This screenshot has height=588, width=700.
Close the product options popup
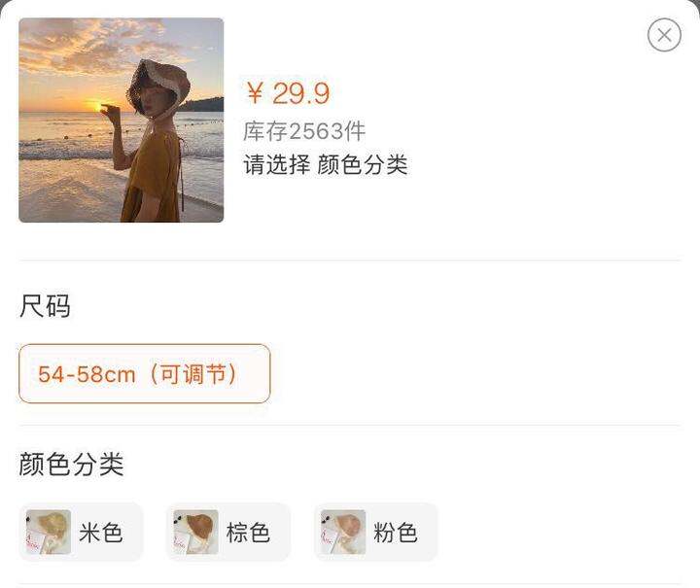click(664, 35)
